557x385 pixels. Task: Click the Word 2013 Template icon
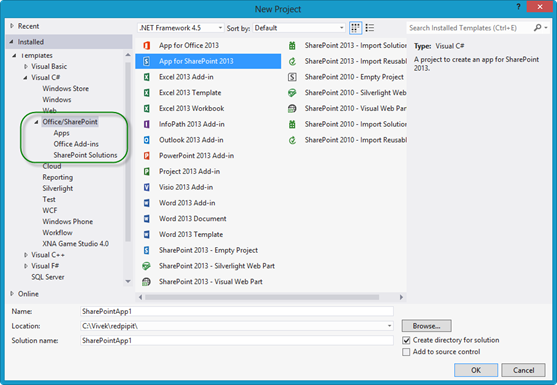[146, 234]
